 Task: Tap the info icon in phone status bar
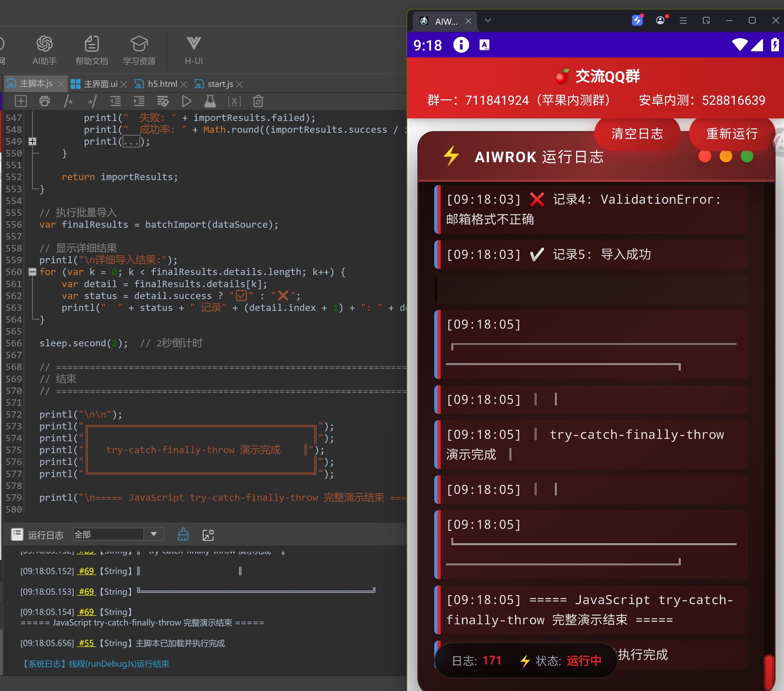pyautogui.click(x=461, y=45)
